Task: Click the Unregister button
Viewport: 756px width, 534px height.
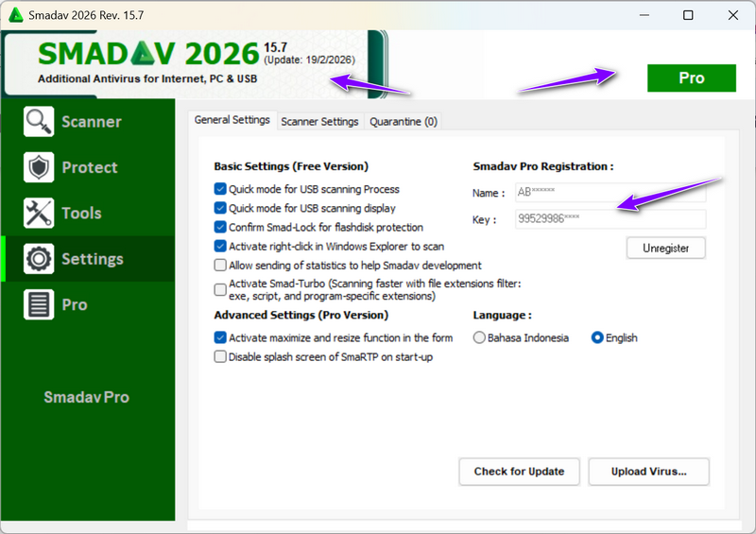Action: [665, 248]
